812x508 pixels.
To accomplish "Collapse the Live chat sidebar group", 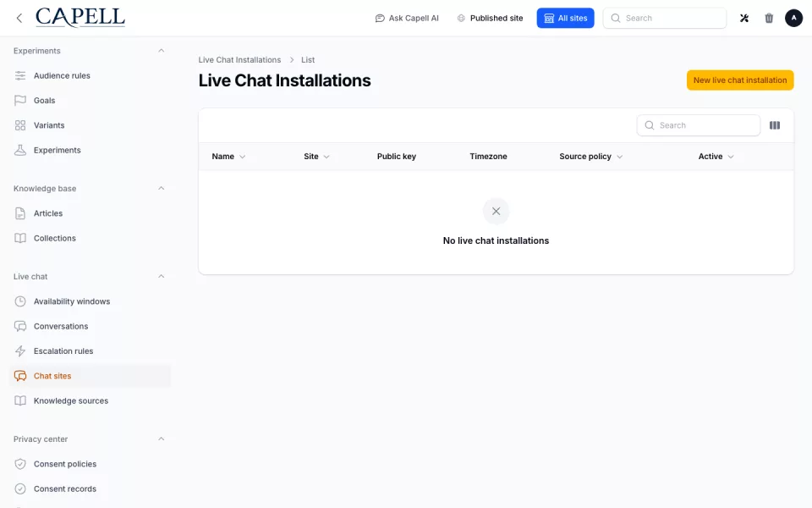I will (161, 276).
